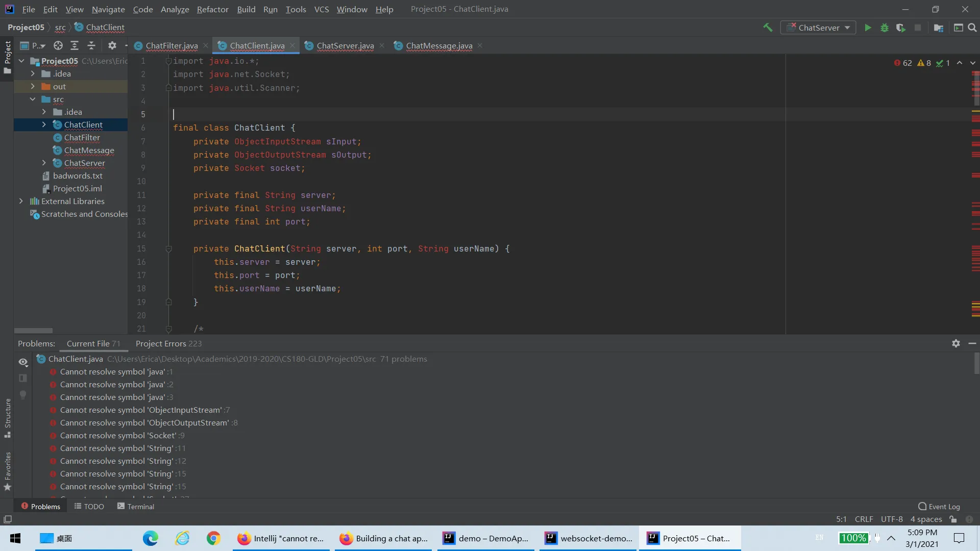Open the Event Log
The width and height of the screenshot is (980, 551).
coord(939,506)
